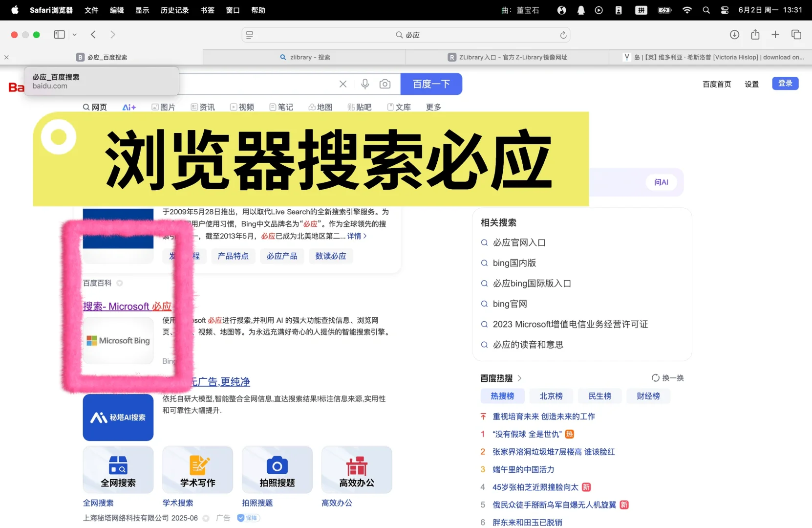This screenshot has width=812, height=528.
Task: Switch to the zlibrary - 搜索 tab
Action: click(304, 57)
